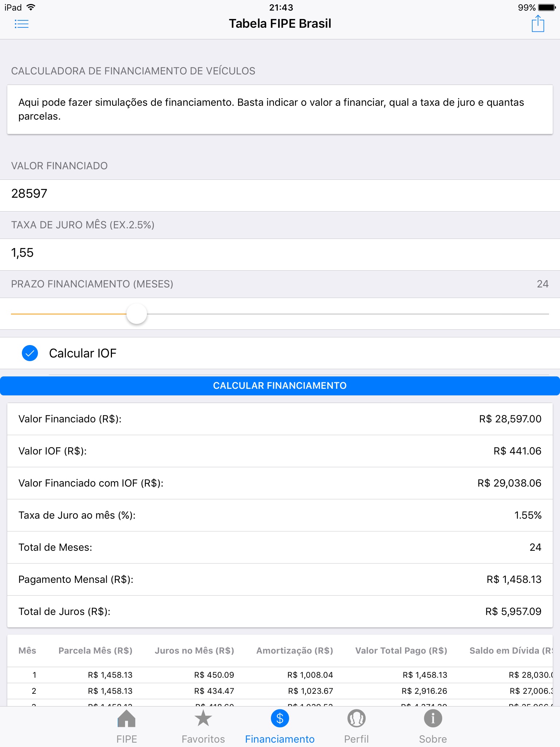Click the loan term slider handle
Viewport: 560px width, 747px height.
click(137, 314)
